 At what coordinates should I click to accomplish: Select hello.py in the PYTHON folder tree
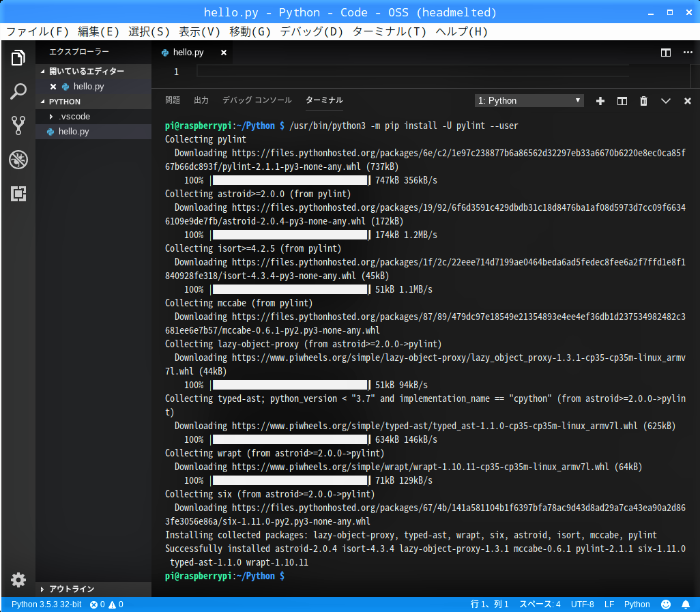93,132
